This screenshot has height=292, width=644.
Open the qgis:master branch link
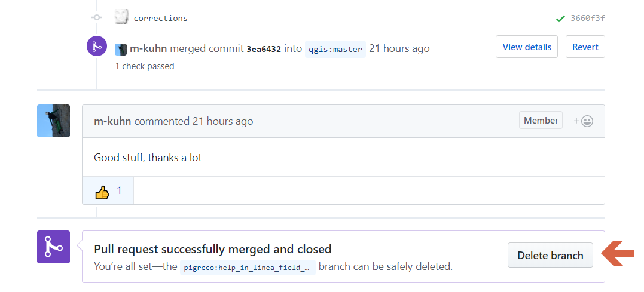coord(335,49)
